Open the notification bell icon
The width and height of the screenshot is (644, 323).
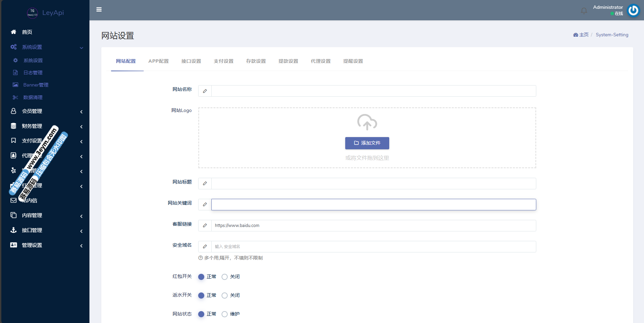pos(584,11)
